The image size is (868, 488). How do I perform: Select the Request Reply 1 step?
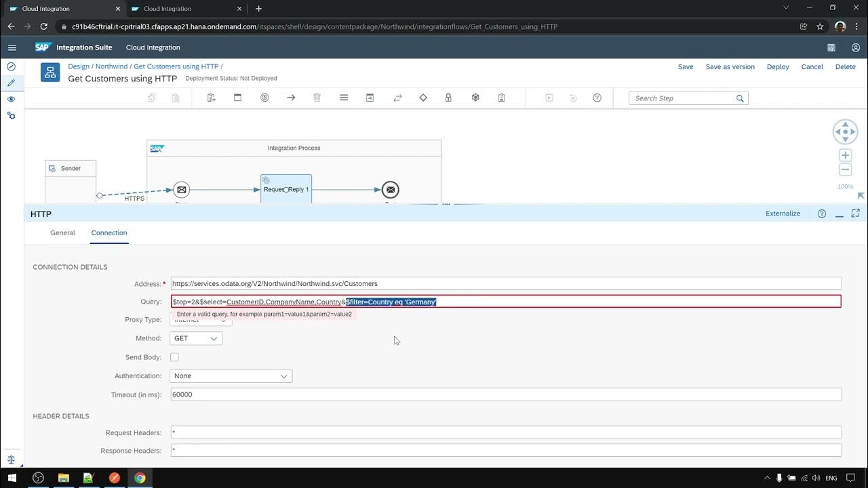click(x=286, y=189)
